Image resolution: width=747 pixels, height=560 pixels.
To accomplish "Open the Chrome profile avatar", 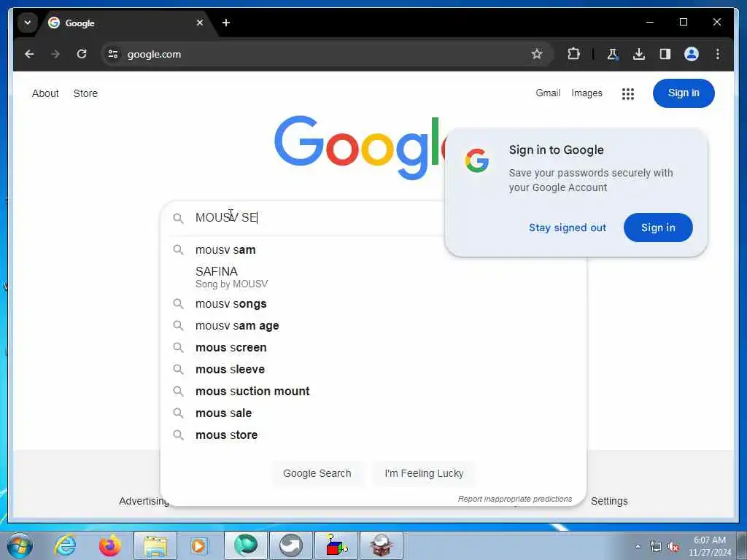I will [x=692, y=54].
